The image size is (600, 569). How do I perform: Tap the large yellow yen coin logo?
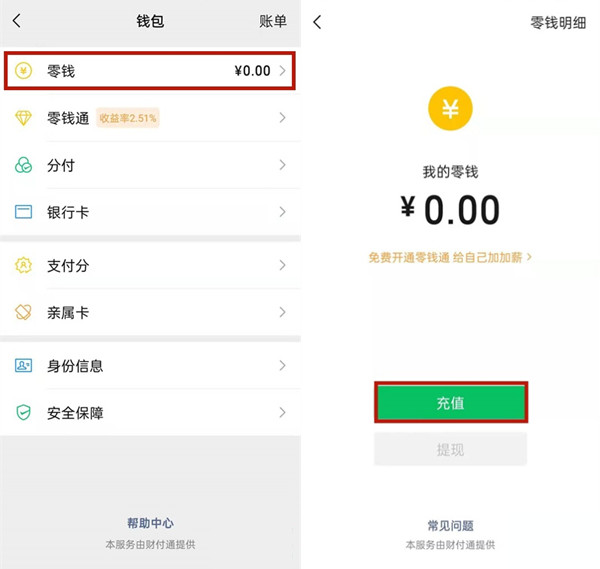pyautogui.click(x=450, y=110)
